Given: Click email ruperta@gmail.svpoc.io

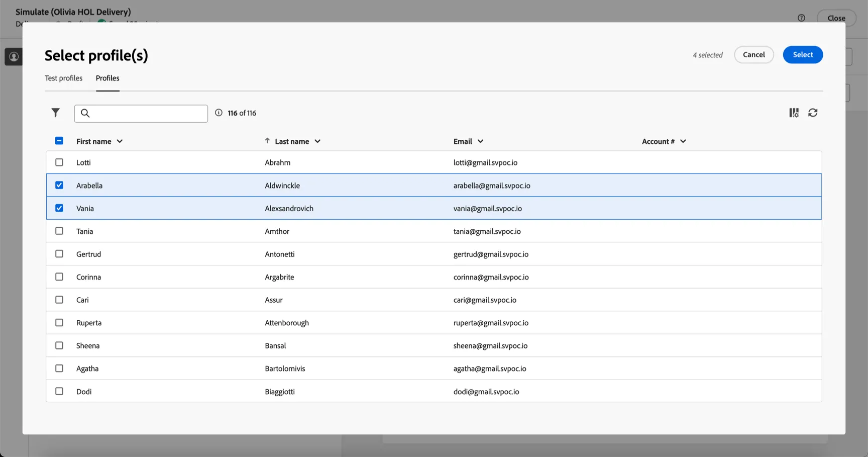Looking at the screenshot, I should tap(491, 323).
